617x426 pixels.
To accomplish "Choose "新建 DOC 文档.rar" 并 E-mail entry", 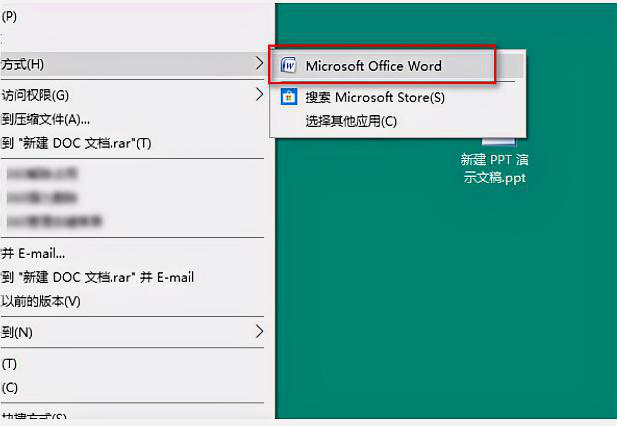I will point(97,277).
